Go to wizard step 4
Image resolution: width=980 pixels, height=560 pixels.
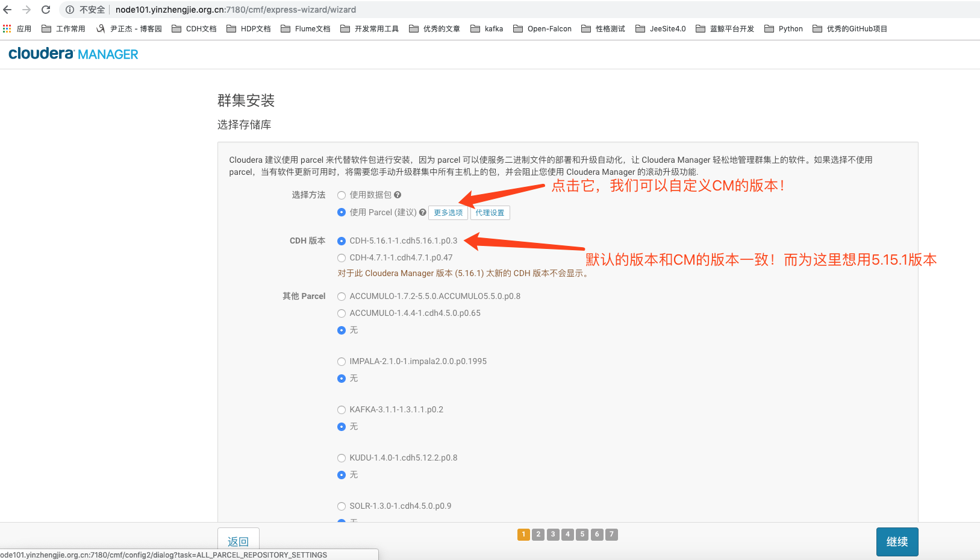pyautogui.click(x=567, y=534)
